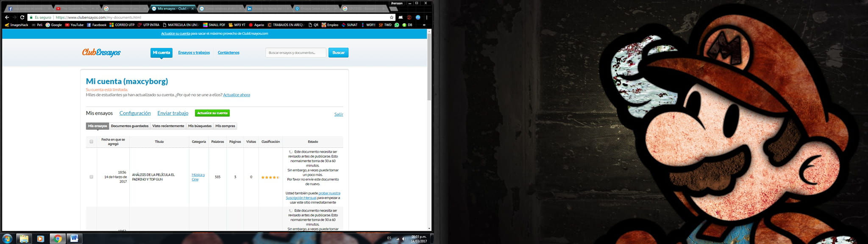The image size is (868, 244).
Task: Open the taskbar clock showing 08:03 p.m.
Action: (x=419, y=239)
